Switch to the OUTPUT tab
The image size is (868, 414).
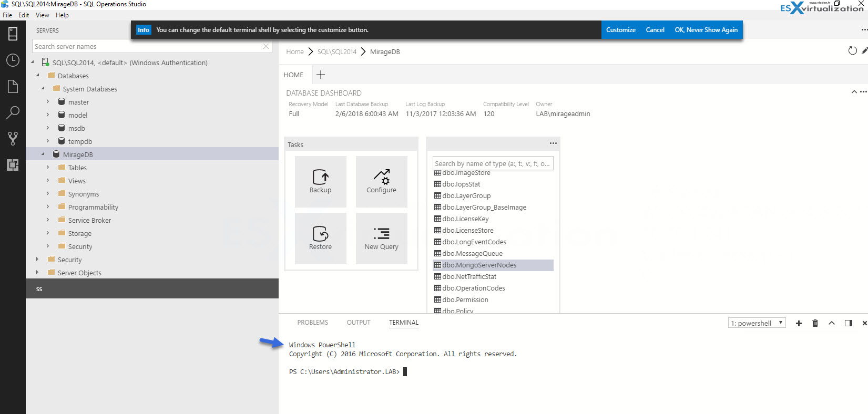359,323
